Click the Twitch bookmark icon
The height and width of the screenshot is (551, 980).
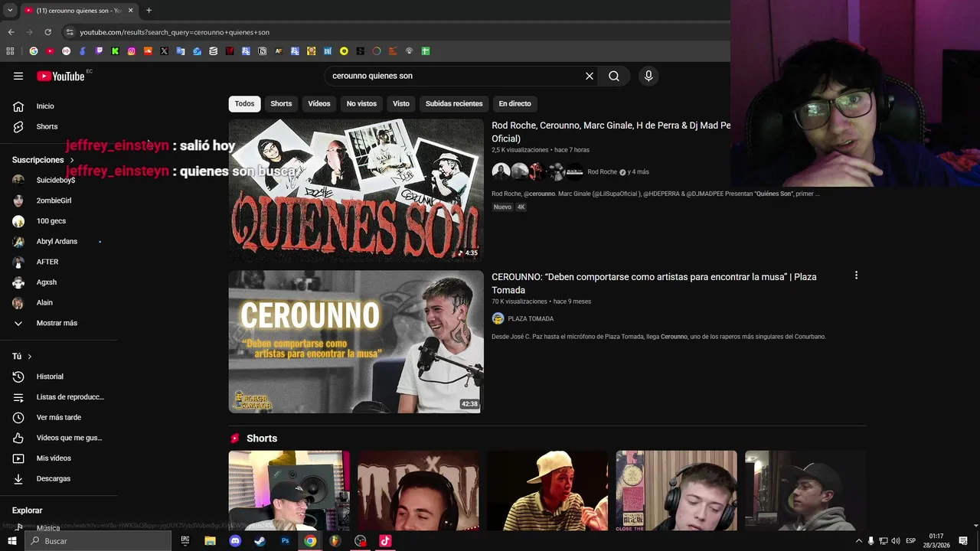[x=99, y=51]
